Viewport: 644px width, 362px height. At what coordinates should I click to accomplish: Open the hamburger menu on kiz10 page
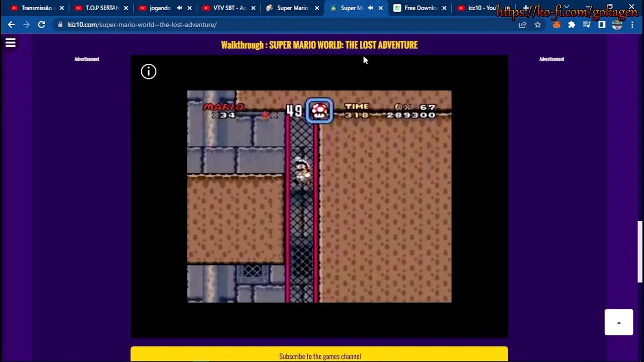[11, 43]
